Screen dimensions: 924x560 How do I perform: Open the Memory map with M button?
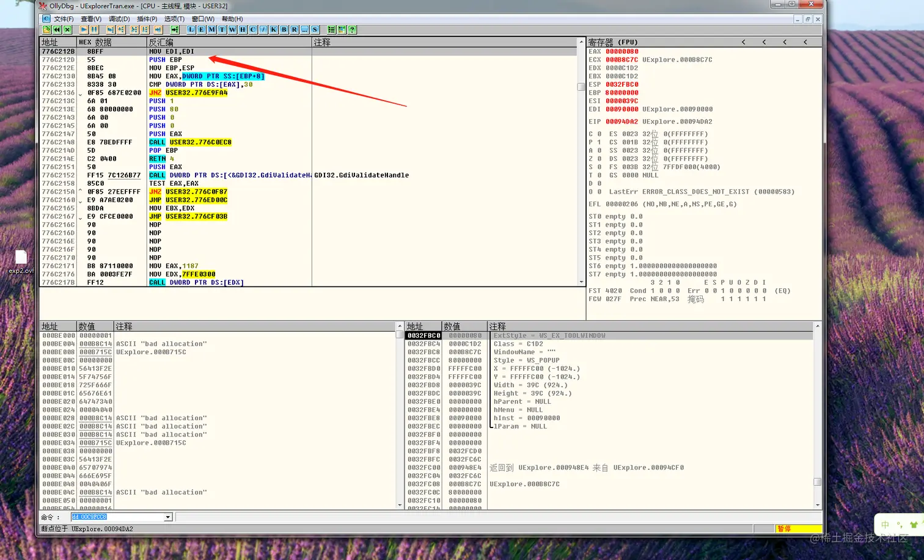point(211,29)
